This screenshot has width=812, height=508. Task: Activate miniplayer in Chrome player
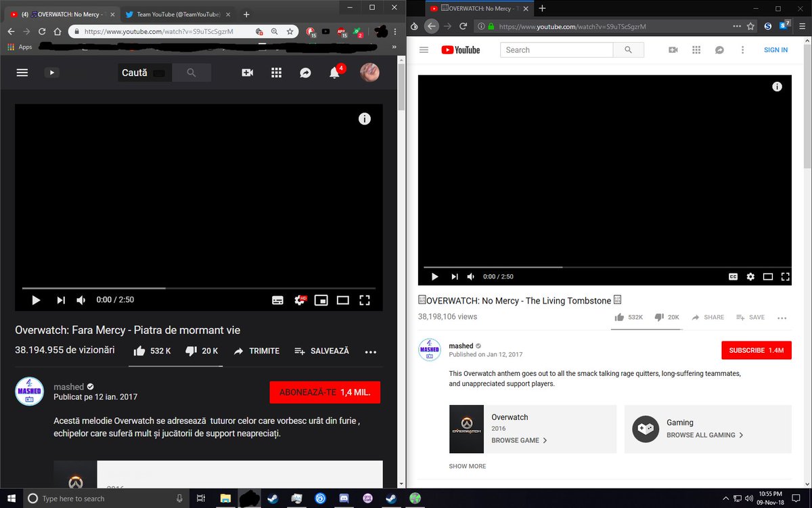tap(321, 300)
